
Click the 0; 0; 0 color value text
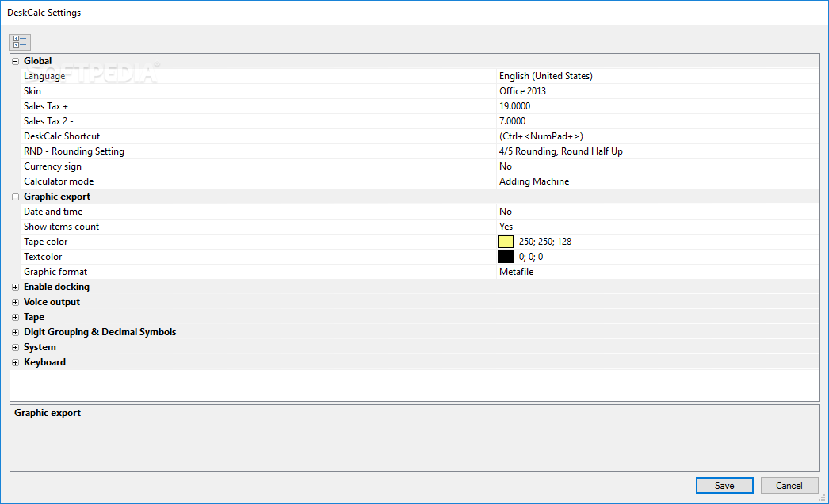click(531, 257)
